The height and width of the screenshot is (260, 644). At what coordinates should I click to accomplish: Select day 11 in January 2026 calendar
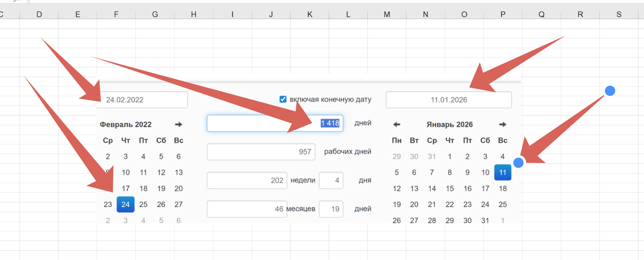[x=503, y=172]
